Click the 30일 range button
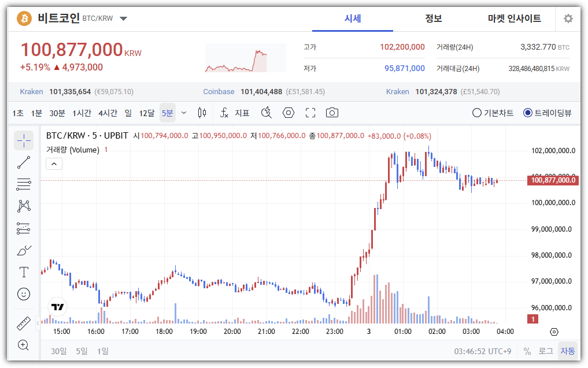 tap(58, 351)
